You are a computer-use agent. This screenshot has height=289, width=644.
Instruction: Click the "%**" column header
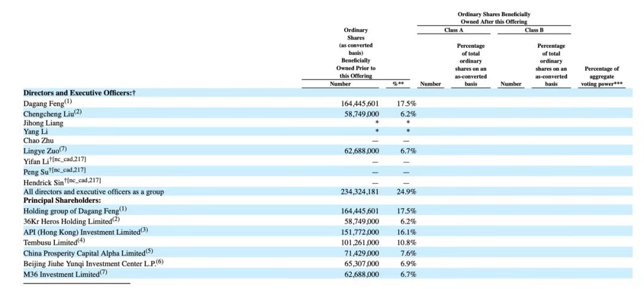(398, 84)
